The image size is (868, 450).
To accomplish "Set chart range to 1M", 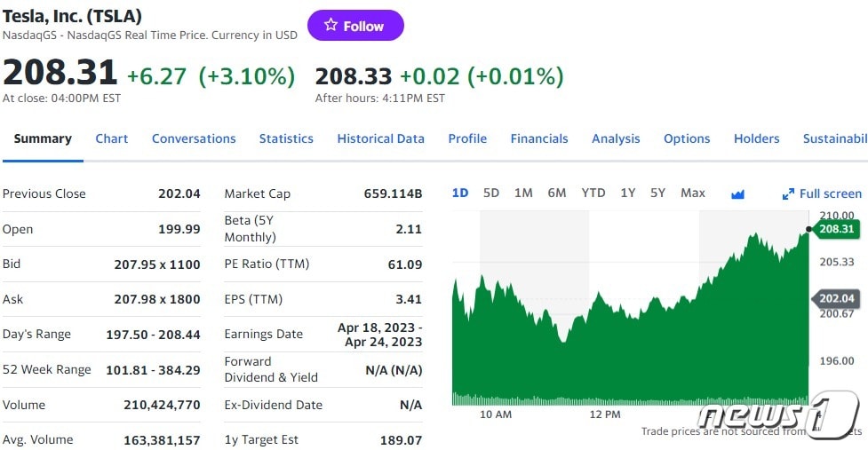I will coord(523,193).
